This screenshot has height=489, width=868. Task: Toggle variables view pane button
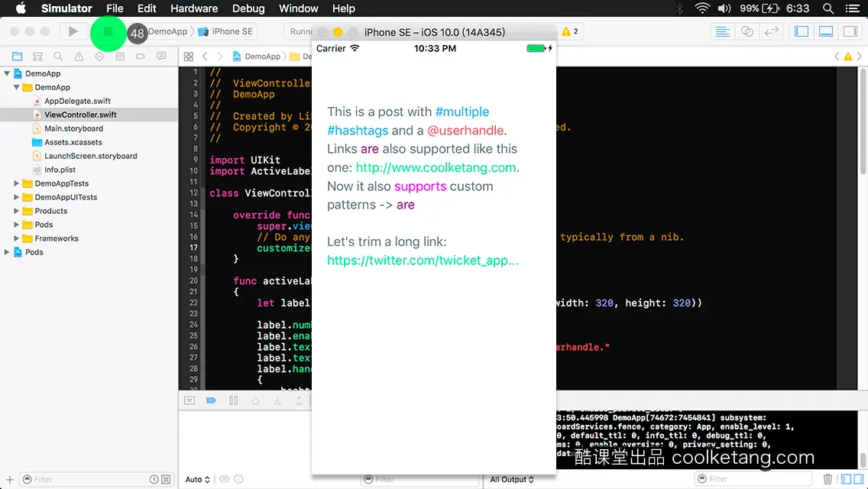tap(846, 479)
